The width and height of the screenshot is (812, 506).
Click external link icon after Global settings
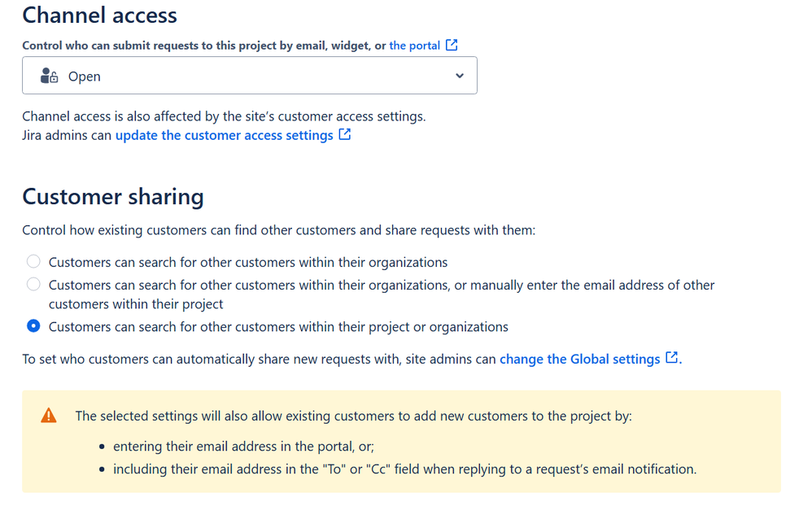click(x=672, y=357)
